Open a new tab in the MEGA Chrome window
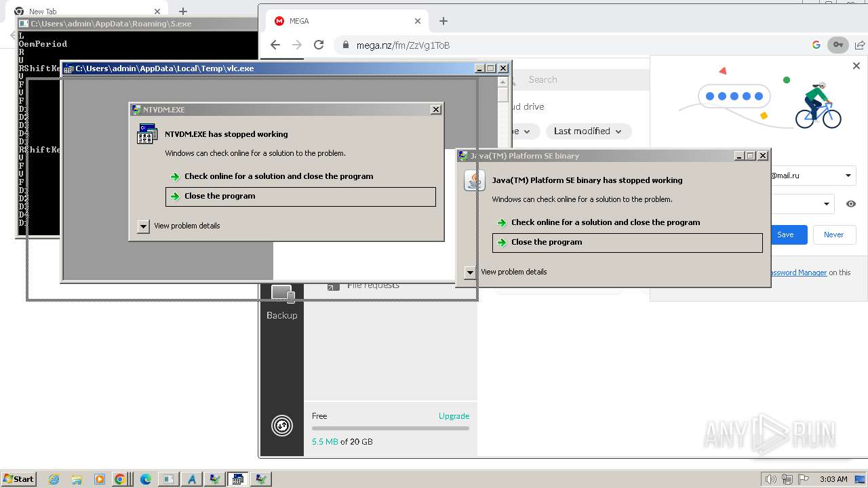The image size is (868, 488). [443, 21]
